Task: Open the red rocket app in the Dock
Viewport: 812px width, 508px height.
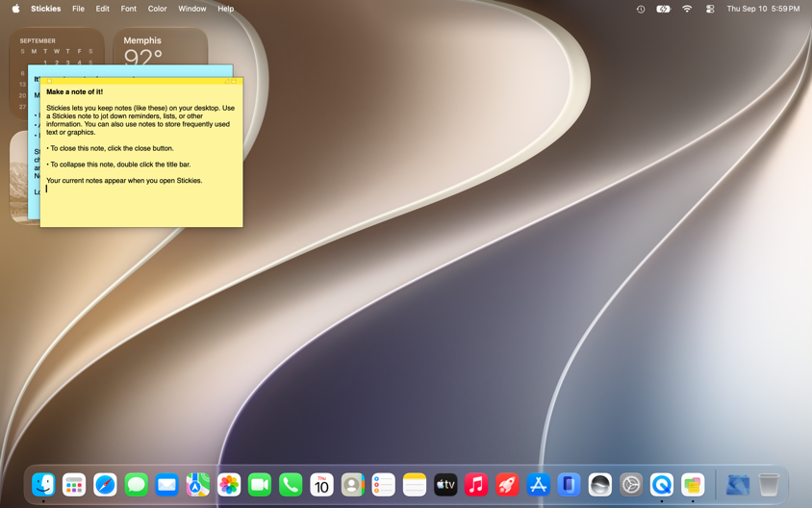Action: click(x=507, y=485)
